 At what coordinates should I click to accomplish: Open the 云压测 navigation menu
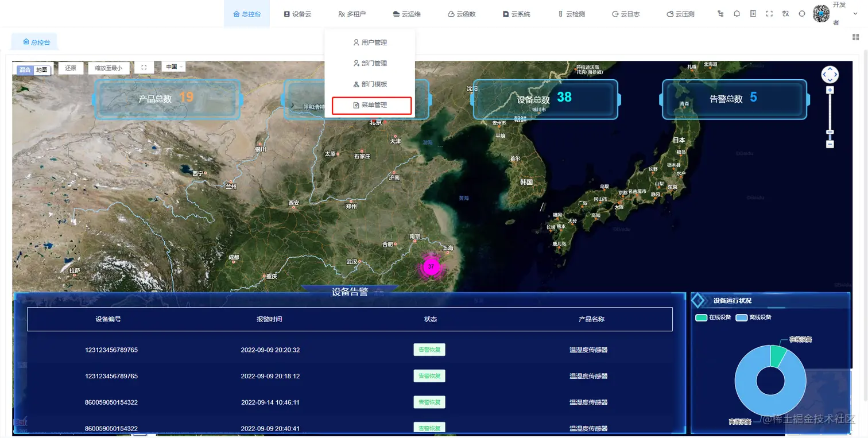click(680, 14)
